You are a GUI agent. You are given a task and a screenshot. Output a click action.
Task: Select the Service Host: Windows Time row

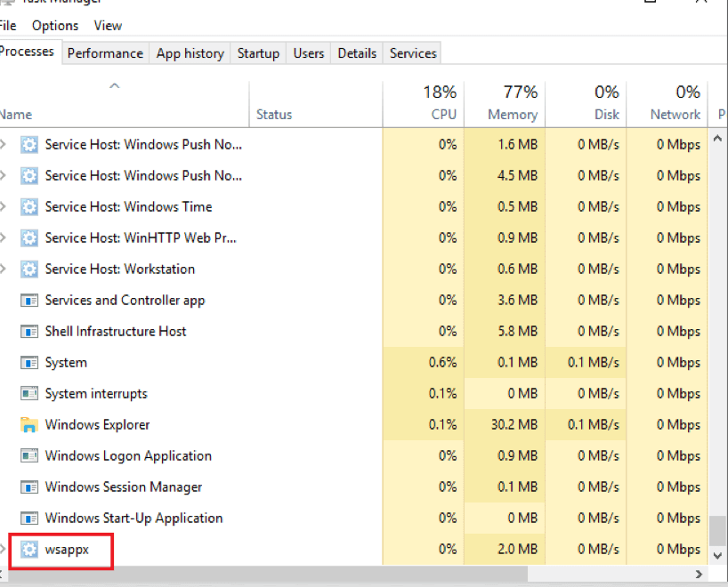354,207
